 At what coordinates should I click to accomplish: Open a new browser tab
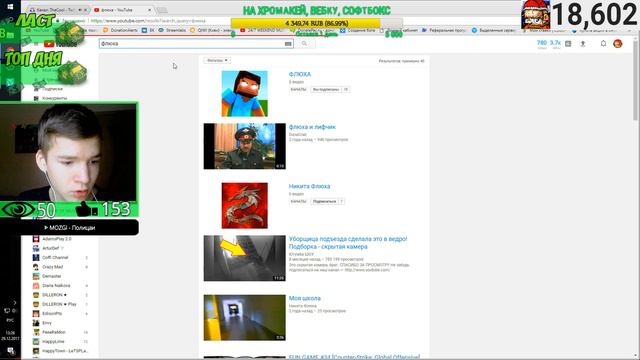(162, 9)
